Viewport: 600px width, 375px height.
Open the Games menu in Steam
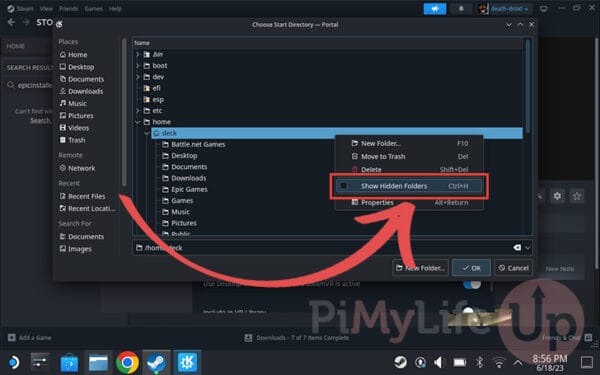pyautogui.click(x=94, y=8)
